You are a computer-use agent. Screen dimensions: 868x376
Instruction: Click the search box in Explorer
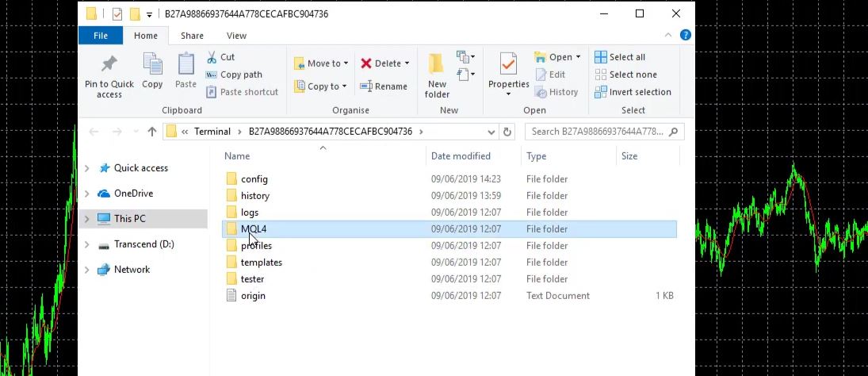602,132
